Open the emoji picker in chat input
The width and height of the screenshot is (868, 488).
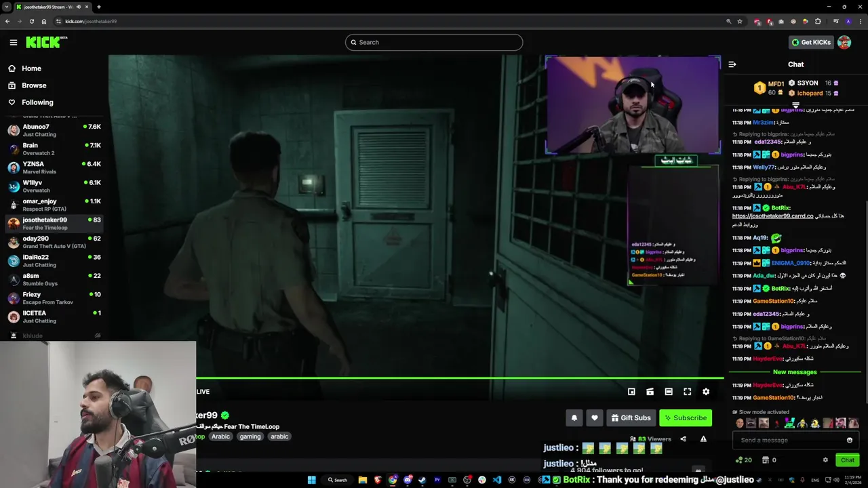(850, 441)
